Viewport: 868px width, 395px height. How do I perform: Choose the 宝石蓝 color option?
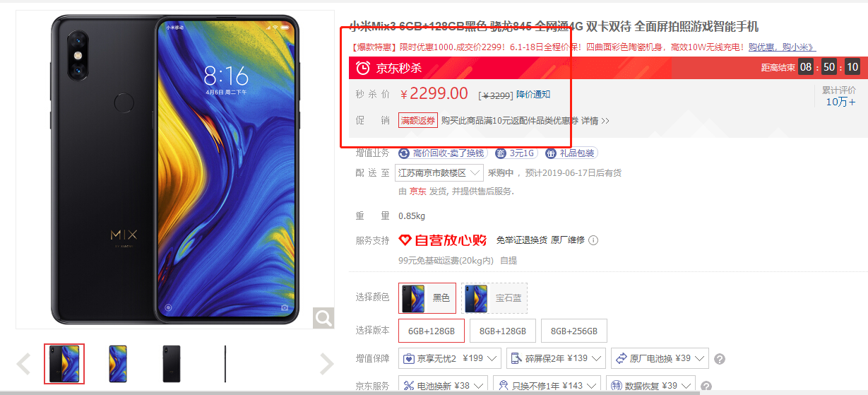coord(494,298)
